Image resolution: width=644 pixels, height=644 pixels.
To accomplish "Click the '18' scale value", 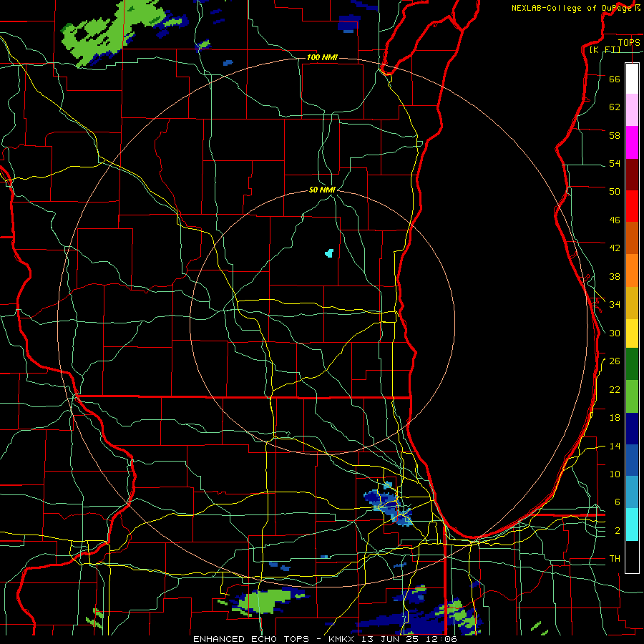I will (x=615, y=418).
